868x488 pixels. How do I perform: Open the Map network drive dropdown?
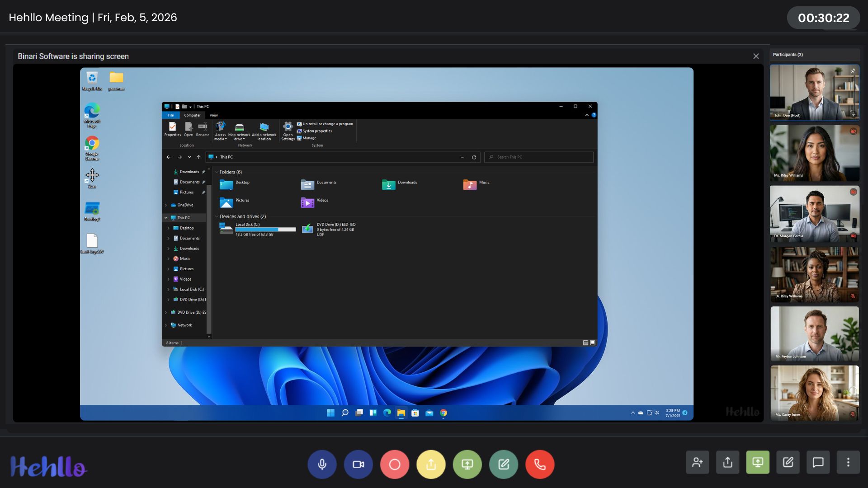click(x=239, y=131)
